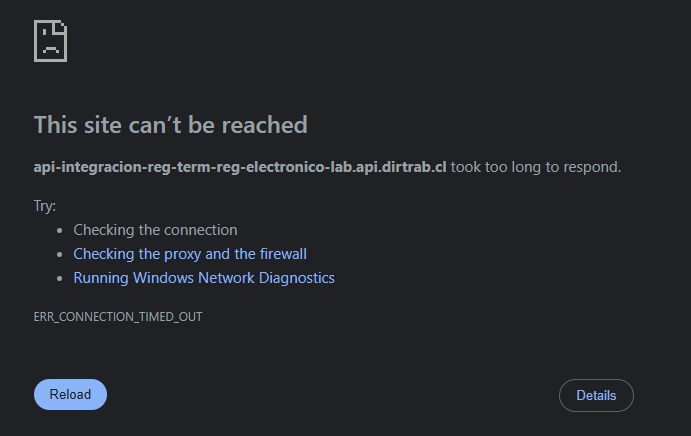Open Checking the proxy and the firewall
This screenshot has height=436, width=691.
[190, 254]
